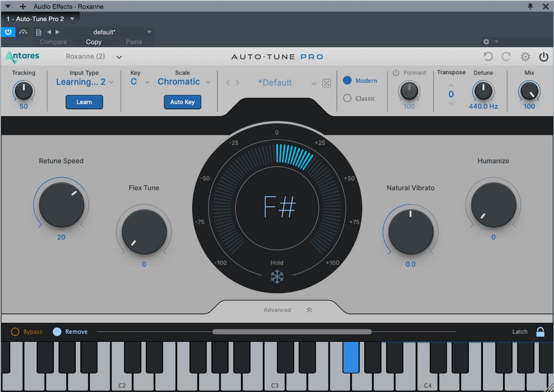This screenshot has width=554, height=392.
Task: Click the Hold snowflake freeze icon
Action: pyautogui.click(x=277, y=277)
